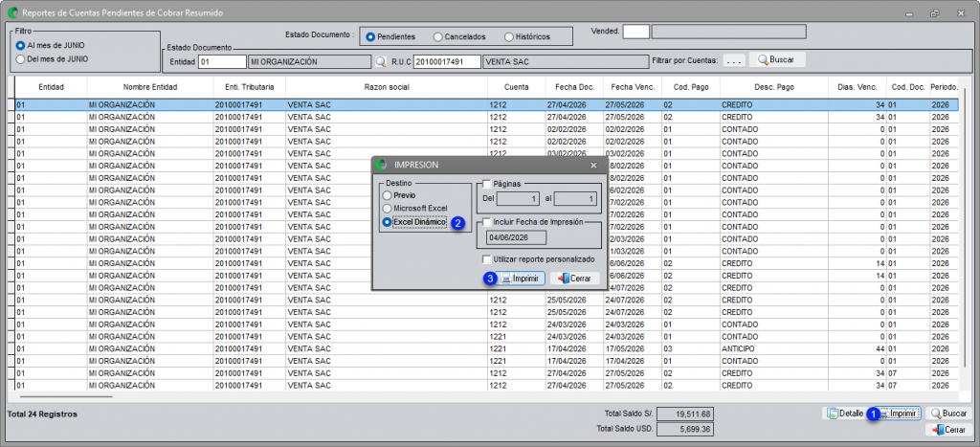Click the Fecha Doc. column header

click(574, 87)
